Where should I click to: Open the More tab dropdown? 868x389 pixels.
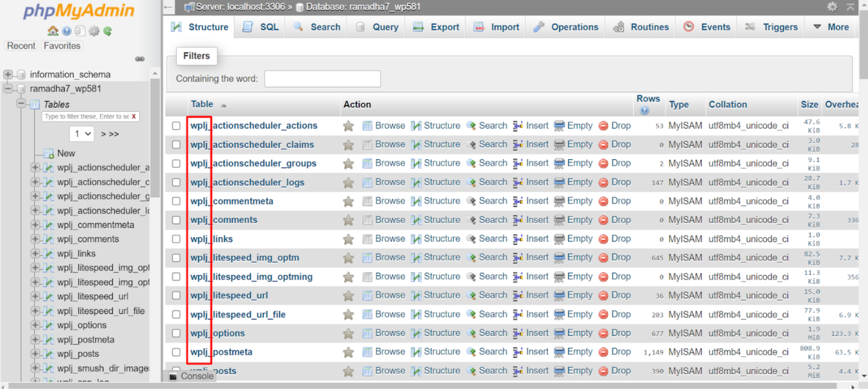coord(831,27)
